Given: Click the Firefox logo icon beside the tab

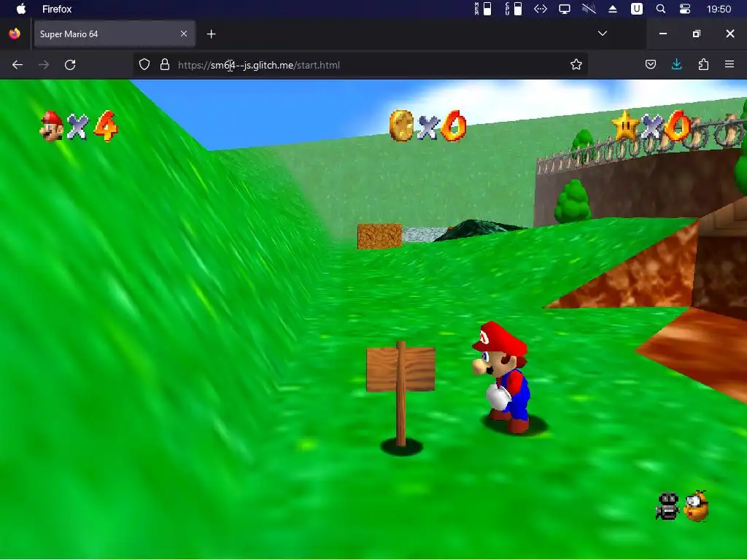Looking at the screenshot, I should (15, 34).
